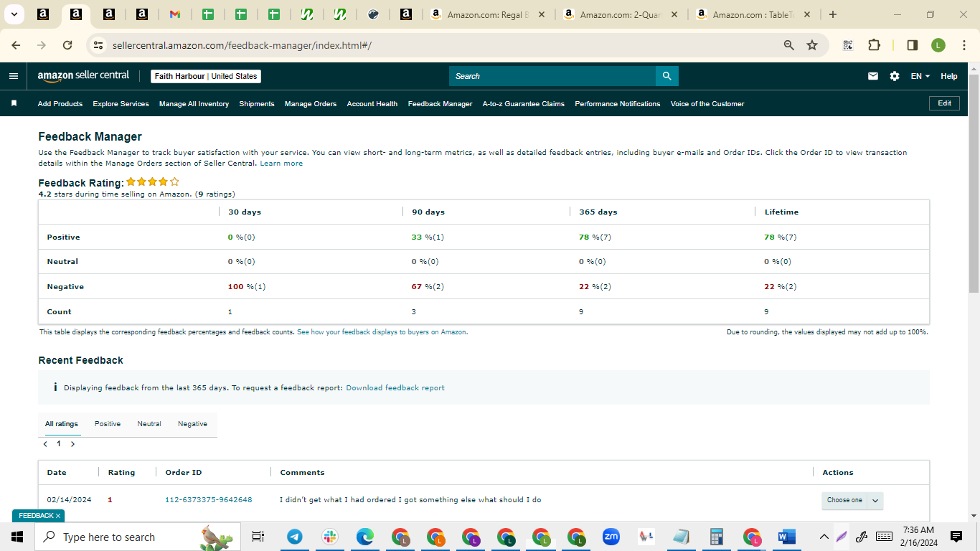Switch to the Negative feedback tab

[x=192, y=424]
